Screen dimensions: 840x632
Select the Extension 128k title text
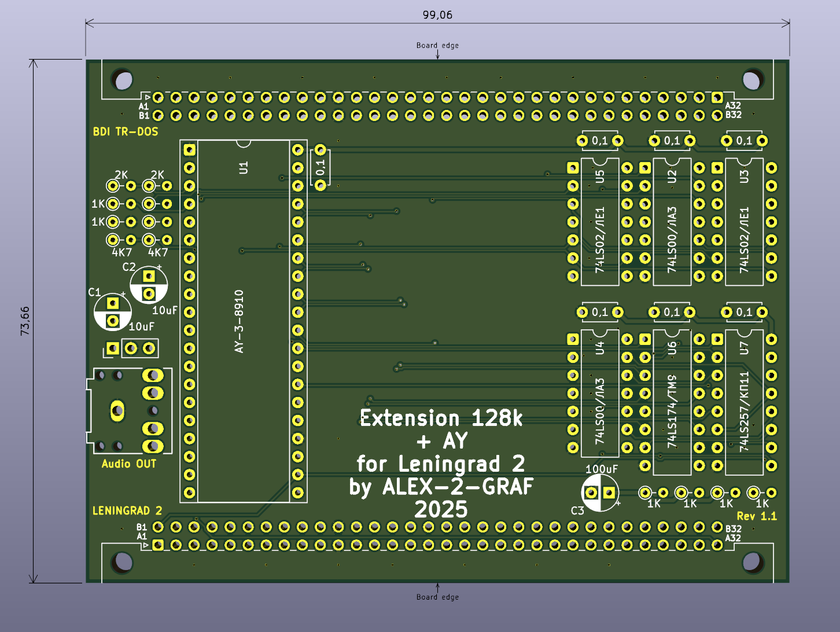point(441,418)
